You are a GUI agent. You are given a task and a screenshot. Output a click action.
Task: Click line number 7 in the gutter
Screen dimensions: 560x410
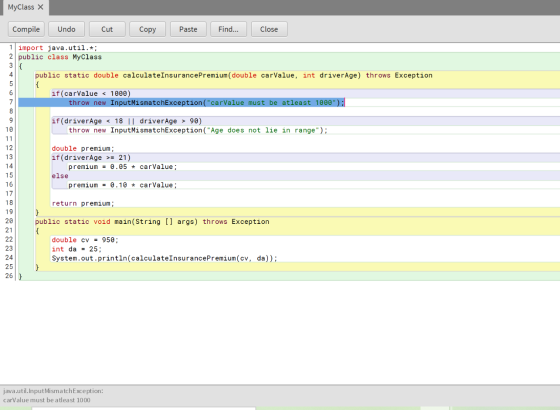11,102
